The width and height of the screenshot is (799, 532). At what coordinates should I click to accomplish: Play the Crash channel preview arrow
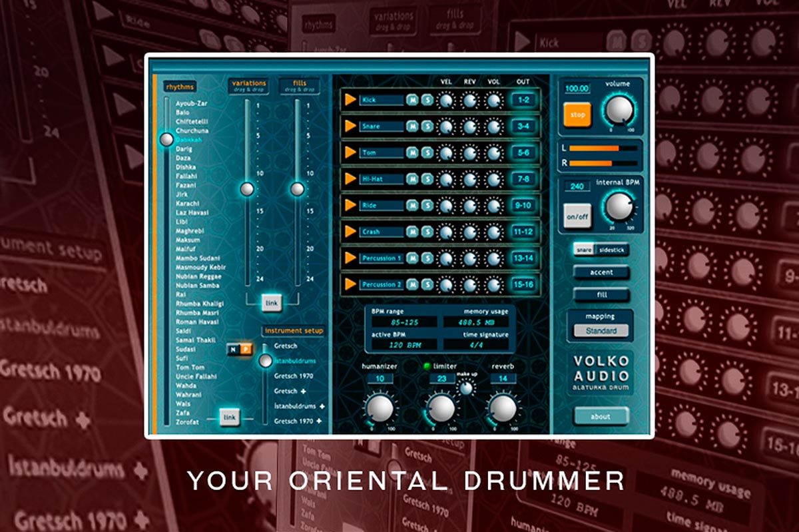point(350,232)
